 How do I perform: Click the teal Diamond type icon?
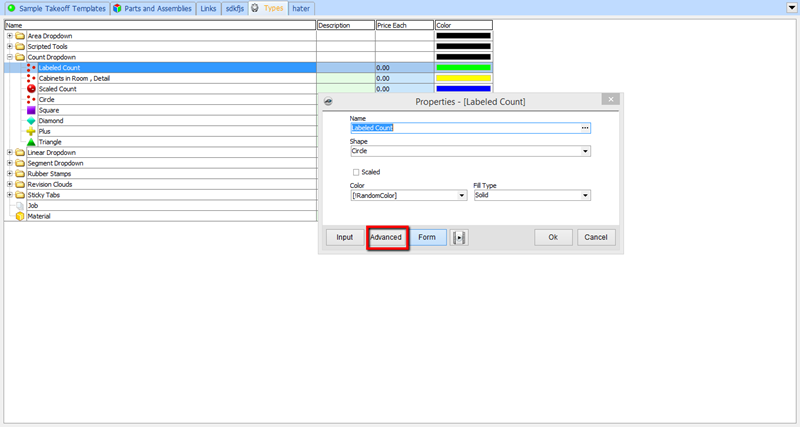click(x=31, y=121)
